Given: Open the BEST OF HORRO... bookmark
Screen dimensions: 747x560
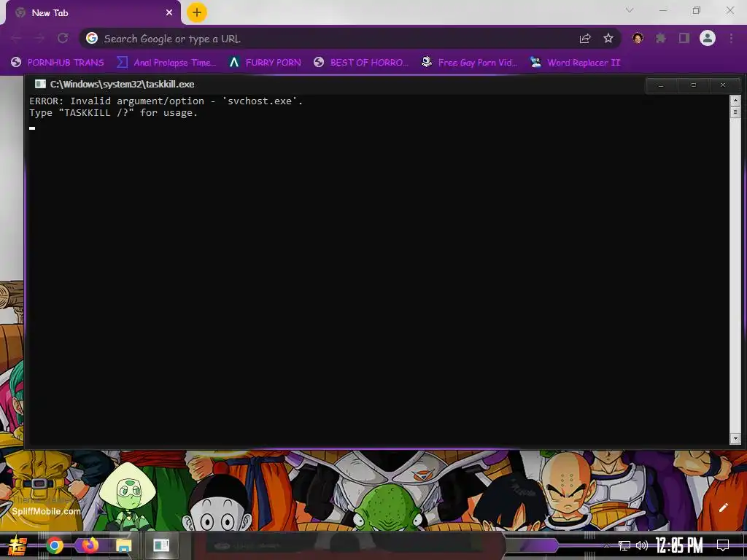Looking at the screenshot, I should 361,63.
